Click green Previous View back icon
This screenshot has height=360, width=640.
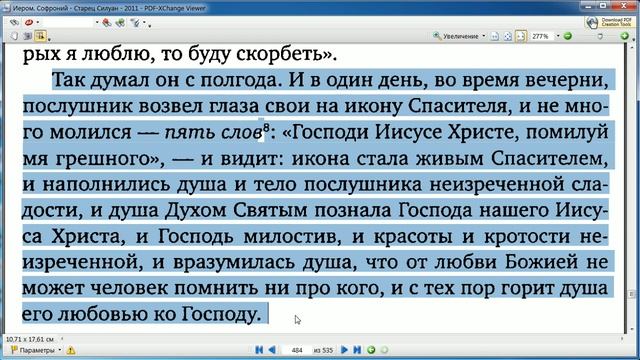pyautogui.click(x=371, y=350)
